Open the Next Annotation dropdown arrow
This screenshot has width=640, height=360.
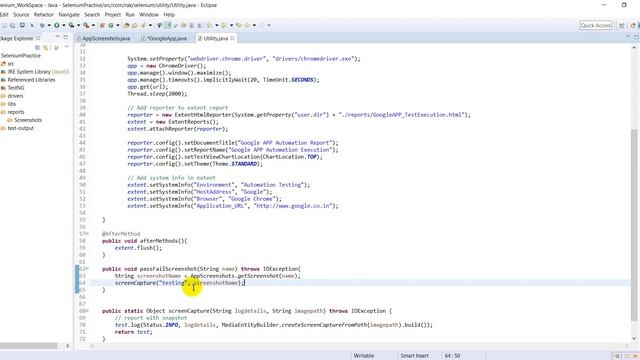pyautogui.click(x=217, y=25)
